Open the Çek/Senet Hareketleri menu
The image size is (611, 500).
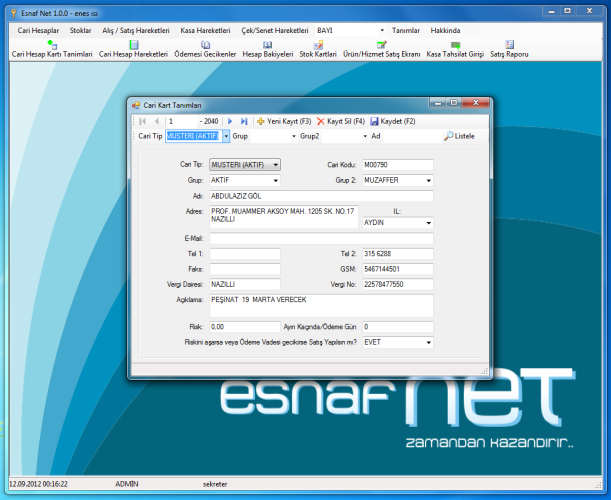[x=275, y=30]
